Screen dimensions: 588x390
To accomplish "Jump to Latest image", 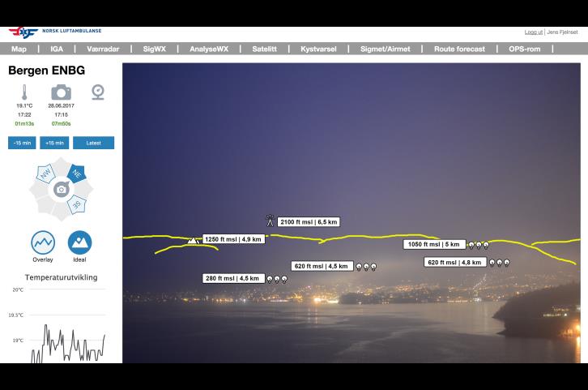I will tap(93, 143).
